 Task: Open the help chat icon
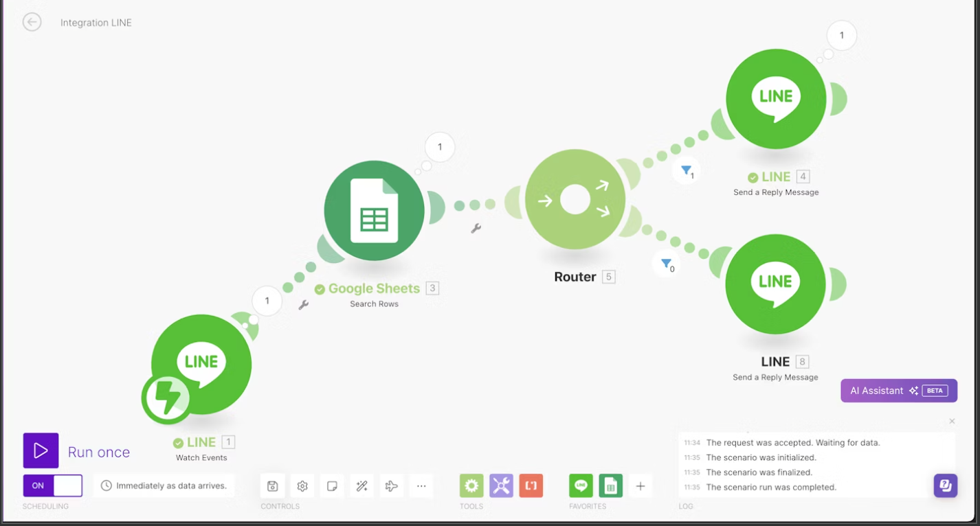point(946,485)
